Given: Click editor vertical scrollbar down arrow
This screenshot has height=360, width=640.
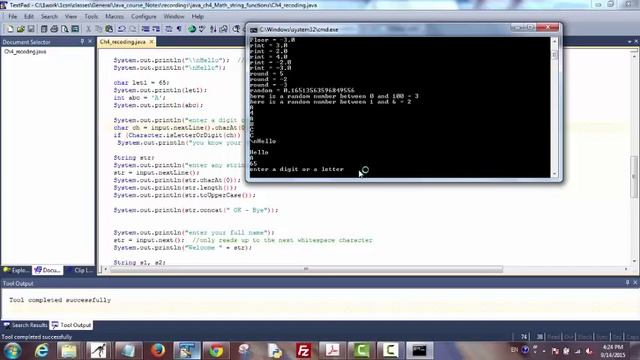Looking at the screenshot, I should coord(634,262).
